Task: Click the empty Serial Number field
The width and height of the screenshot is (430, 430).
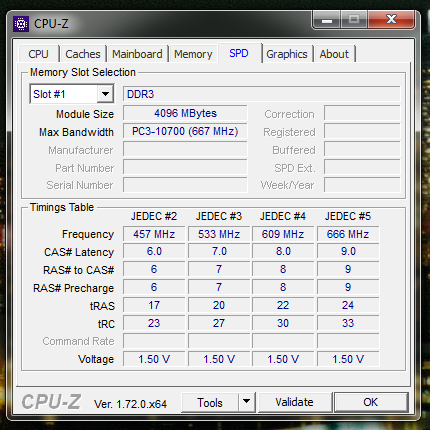Action: pos(185,185)
